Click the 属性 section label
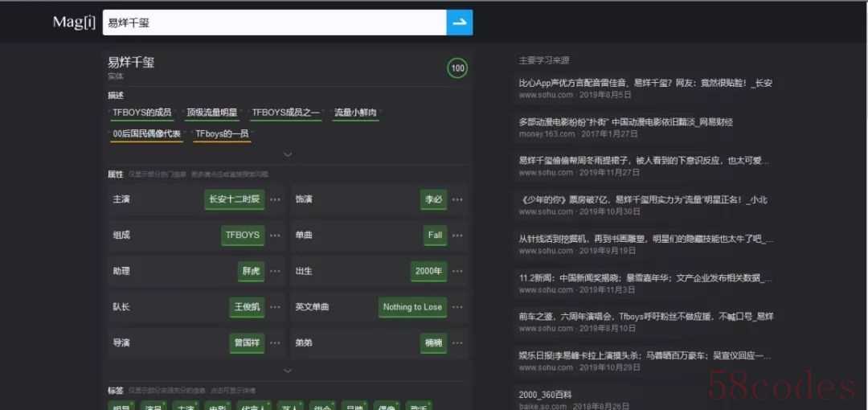This screenshot has height=410, width=868. 116,174
